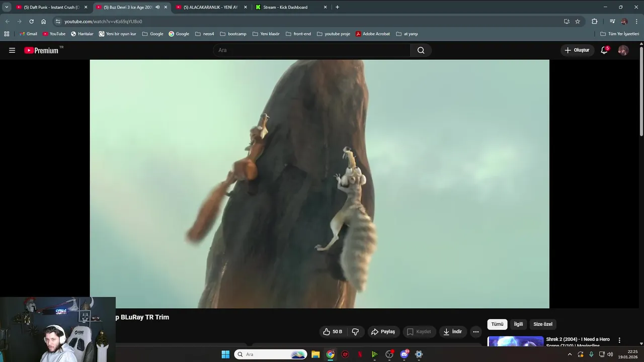Open a new tab with the plus button

point(337,8)
